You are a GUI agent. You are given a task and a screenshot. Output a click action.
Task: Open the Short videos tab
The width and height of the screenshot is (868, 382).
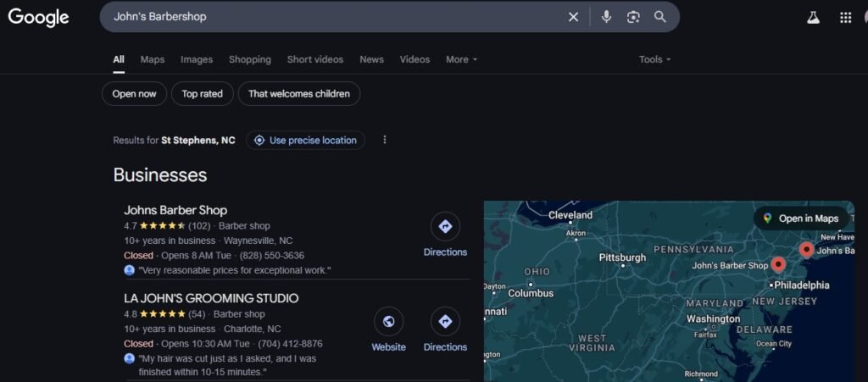coord(315,59)
